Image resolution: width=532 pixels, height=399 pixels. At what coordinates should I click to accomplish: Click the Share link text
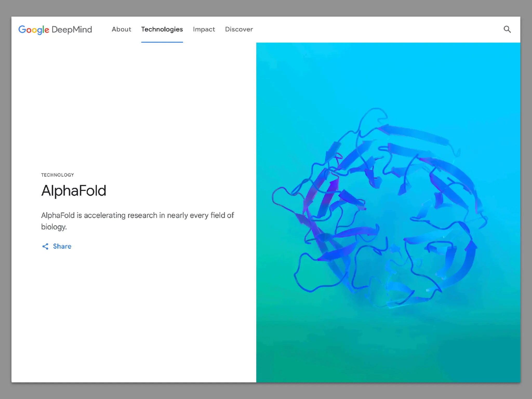[62, 246]
